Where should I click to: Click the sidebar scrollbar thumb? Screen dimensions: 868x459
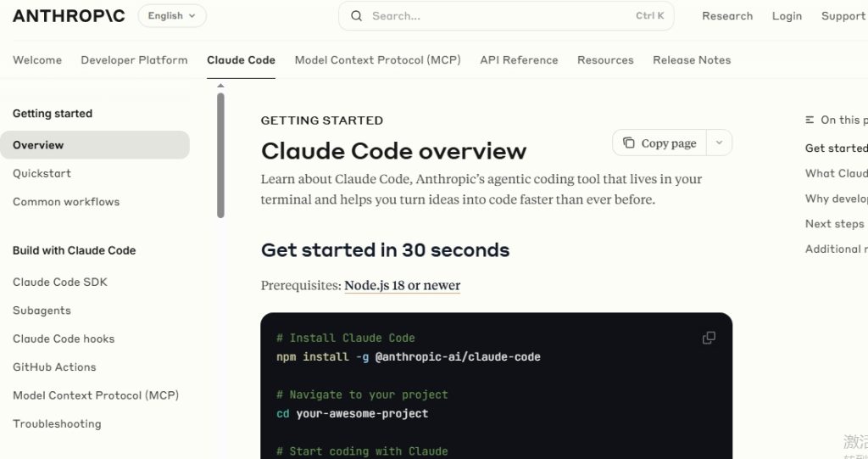(x=220, y=155)
